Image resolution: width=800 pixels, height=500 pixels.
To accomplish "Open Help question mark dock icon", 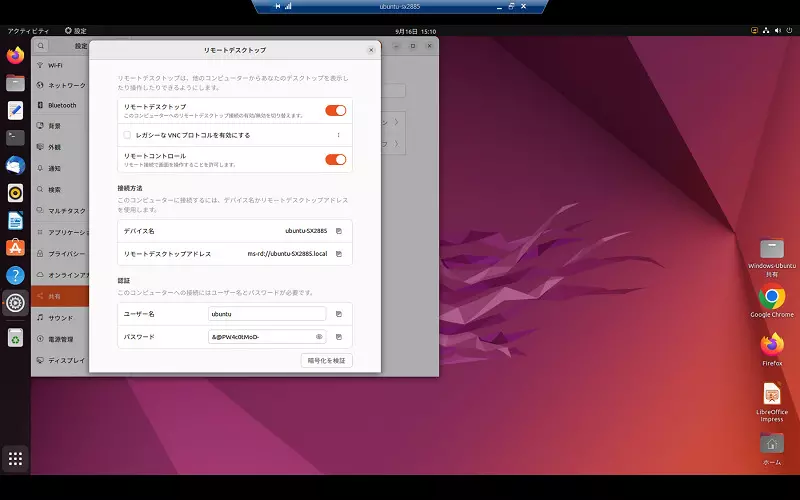I will (x=15, y=276).
